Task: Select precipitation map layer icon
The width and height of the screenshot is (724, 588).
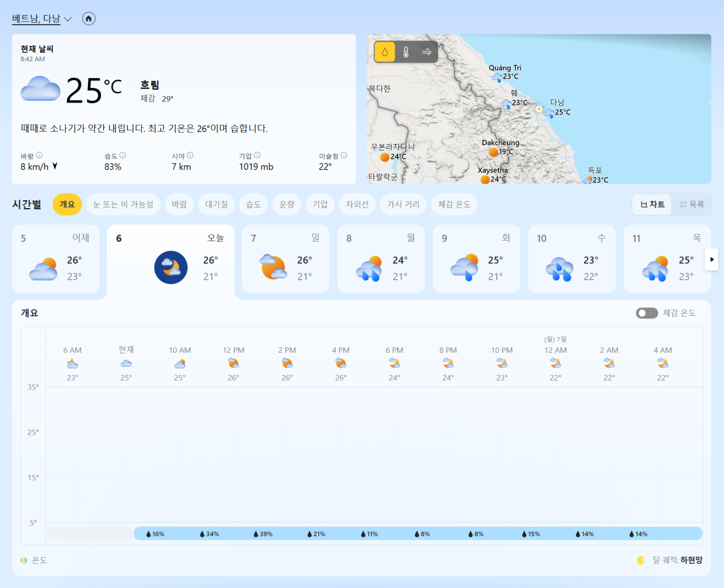Action: coord(385,52)
